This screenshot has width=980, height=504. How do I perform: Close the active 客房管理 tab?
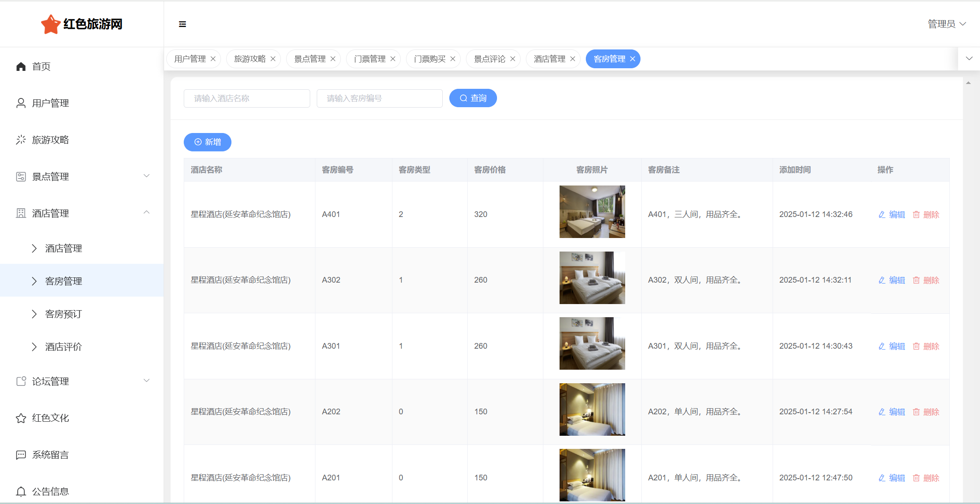click(x=633, y=59)
